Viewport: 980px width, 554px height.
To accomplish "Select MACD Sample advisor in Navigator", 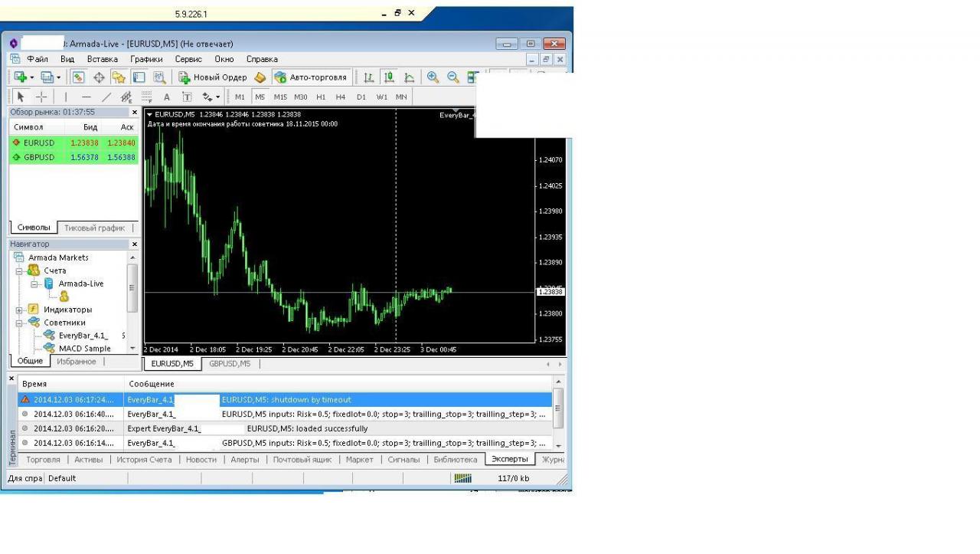I will pos(84,349).
